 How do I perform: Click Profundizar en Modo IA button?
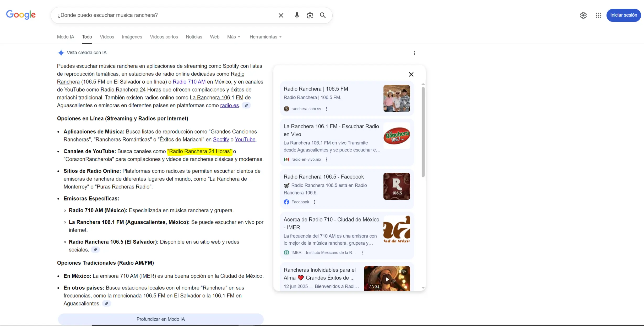pyautogui.click(x=161, y=319)
